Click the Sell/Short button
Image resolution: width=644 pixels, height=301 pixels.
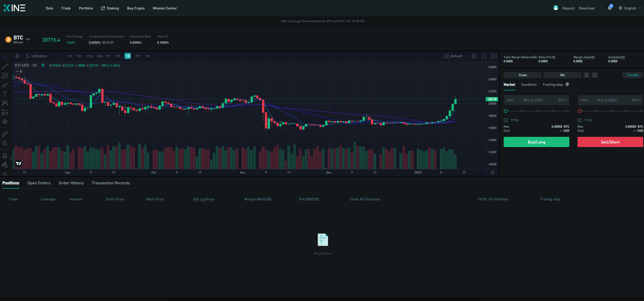(x=610, y=142)
